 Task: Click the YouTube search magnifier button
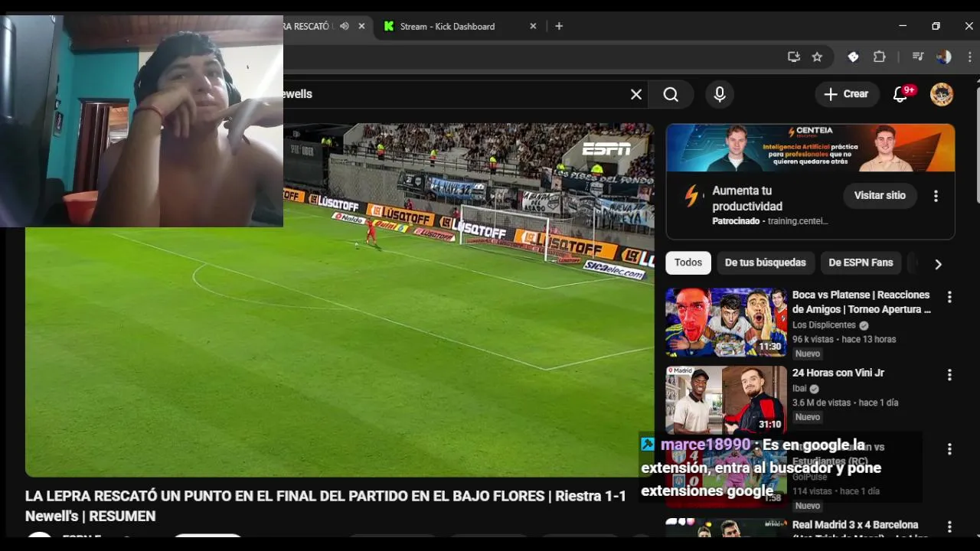point(671,94)
